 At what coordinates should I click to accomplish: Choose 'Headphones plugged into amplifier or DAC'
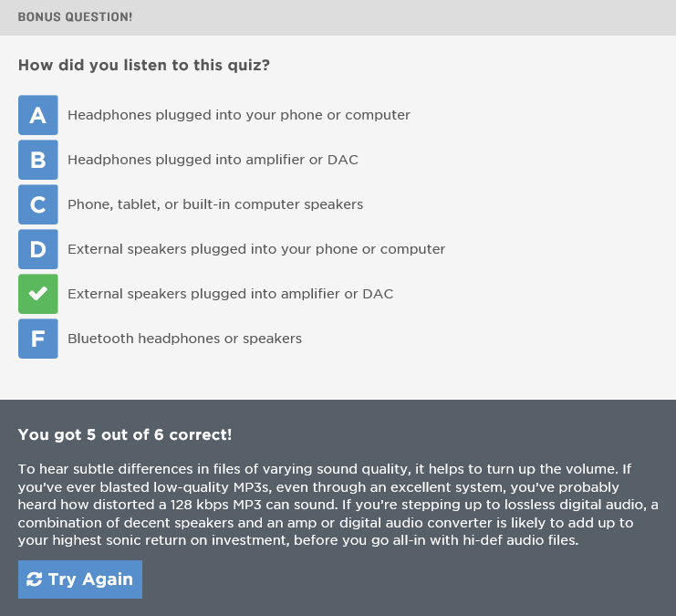tap(213, 160)
